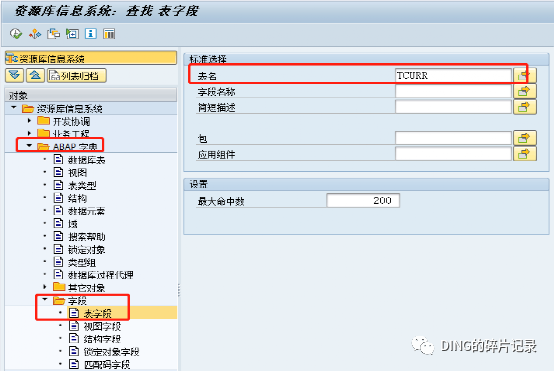Screen dimensions: 554x371
Task: Click the document icon beside 结构字段
Action: pyautogui.click(x=74, y=338)
